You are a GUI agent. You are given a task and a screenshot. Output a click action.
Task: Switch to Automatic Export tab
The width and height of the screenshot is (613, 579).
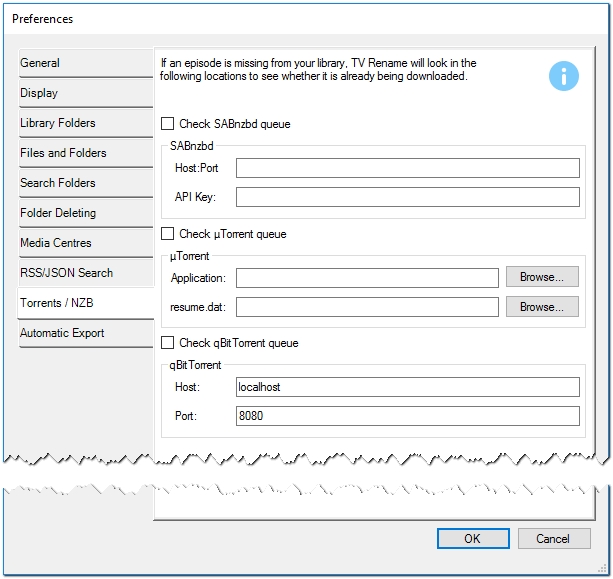click(85, 333)
